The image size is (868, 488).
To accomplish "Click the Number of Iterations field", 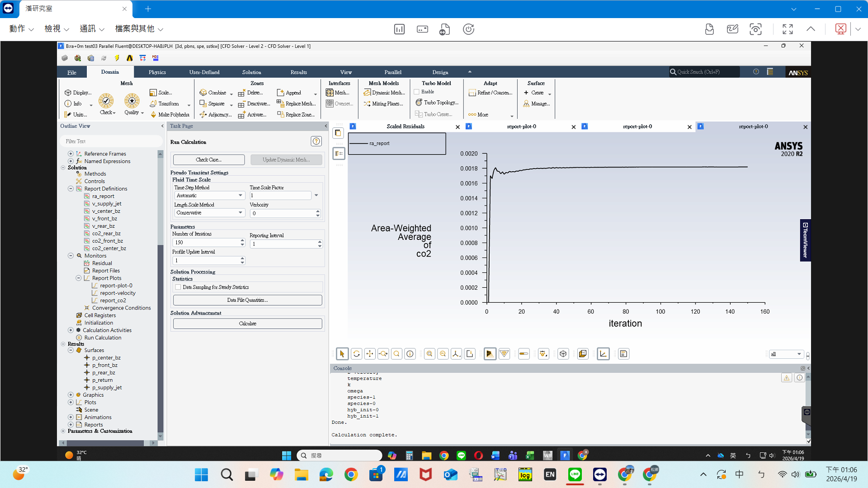I will (x=206, y=243).
